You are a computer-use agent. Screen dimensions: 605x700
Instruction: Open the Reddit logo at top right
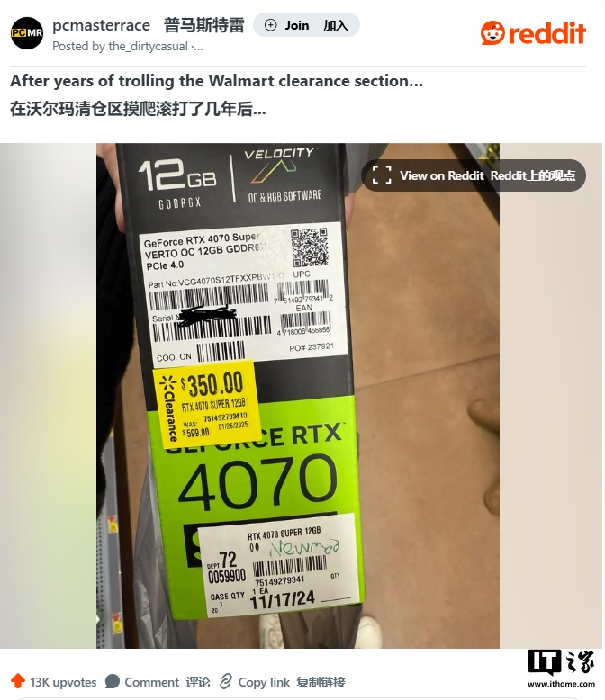pyautogui.click(x=533, y=33)
